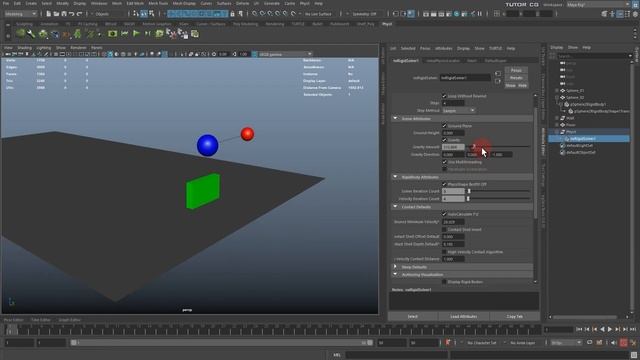This screenshot has width=640, height=360.
Task: Open Step Method dropdown
Action: pos(459,111)
